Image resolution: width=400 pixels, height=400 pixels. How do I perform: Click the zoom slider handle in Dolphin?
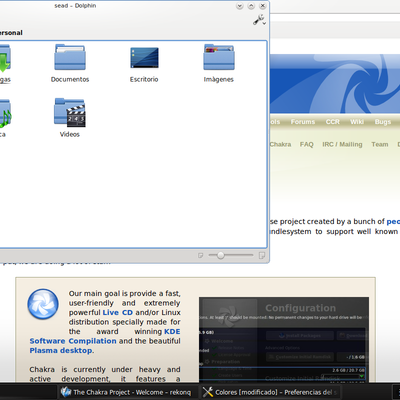click(x=220, y=255)
